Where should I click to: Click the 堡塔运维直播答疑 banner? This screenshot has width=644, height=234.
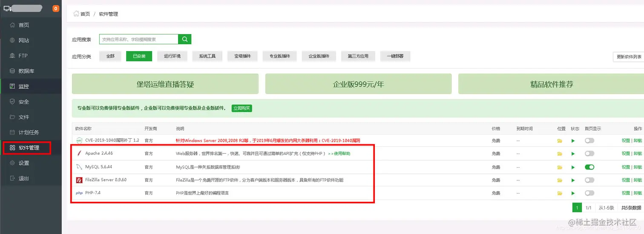(165, 84)
